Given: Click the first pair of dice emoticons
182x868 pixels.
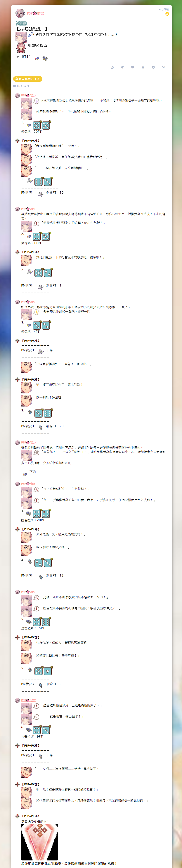Looking at the screenshot, I should click(41, 125).
